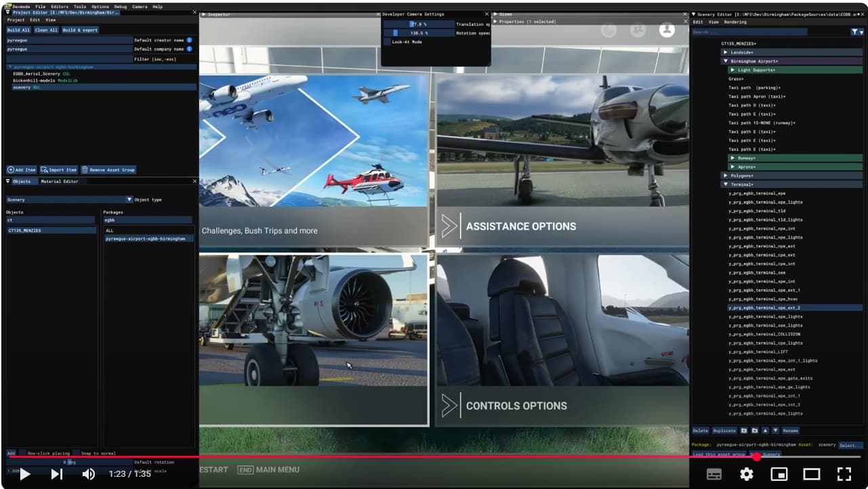Toggle video subtitles

[x=714, y=474]
